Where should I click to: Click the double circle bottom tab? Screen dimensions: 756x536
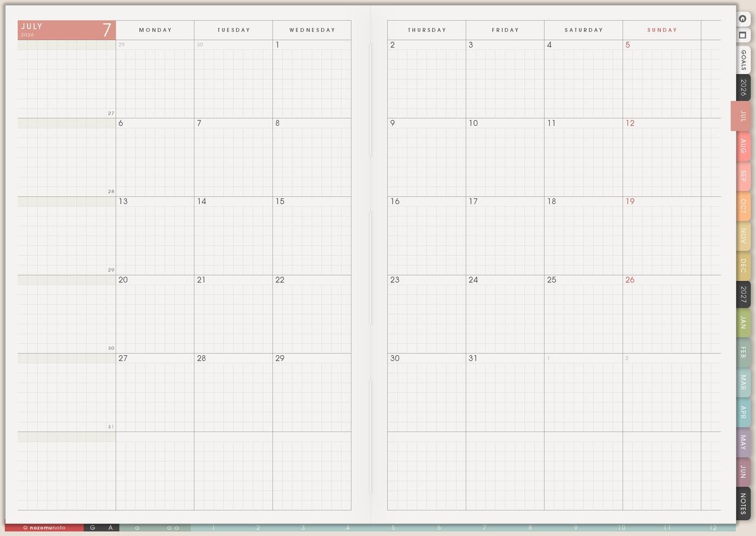[173, 527]
